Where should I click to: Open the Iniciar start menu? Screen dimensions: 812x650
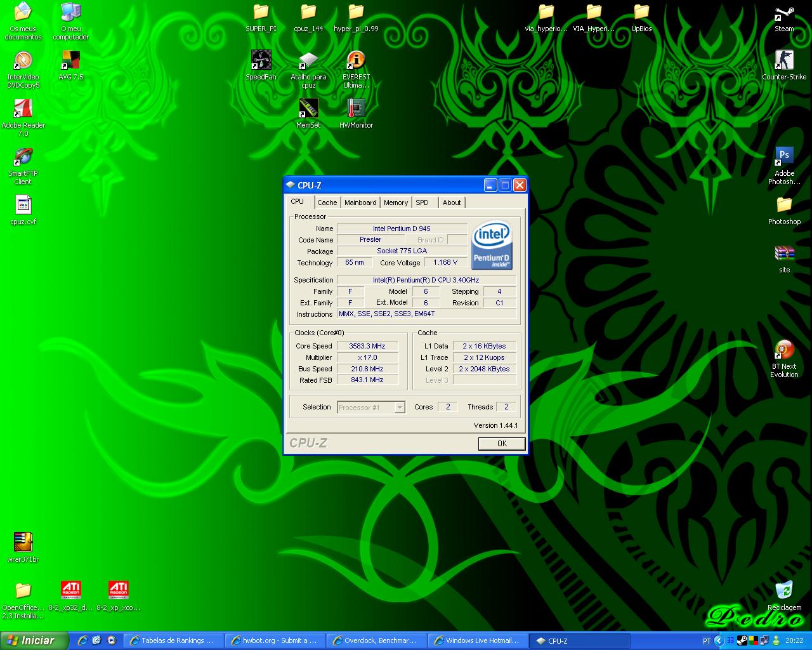tap(34, 640)
